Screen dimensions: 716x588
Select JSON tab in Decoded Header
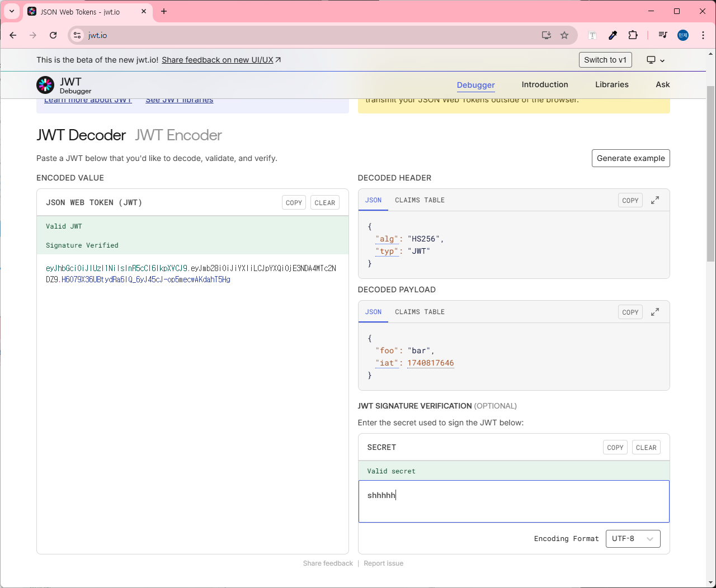pyautogui.click(x=373, y=200)
